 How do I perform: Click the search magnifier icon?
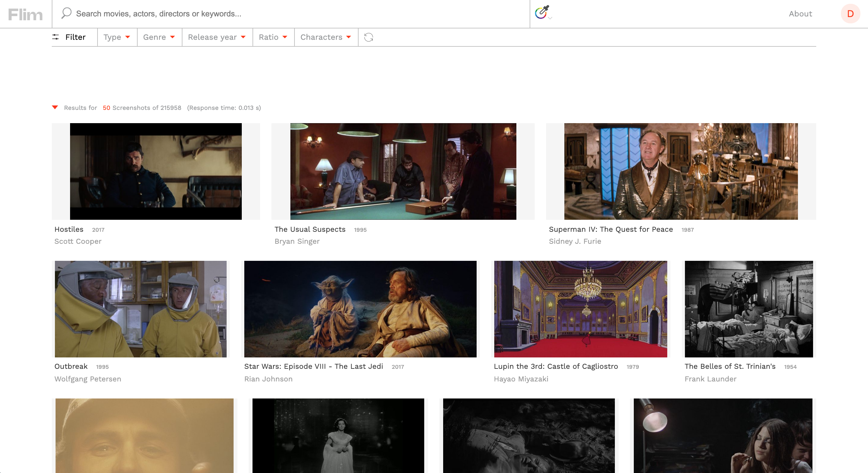tap(66, 13)
